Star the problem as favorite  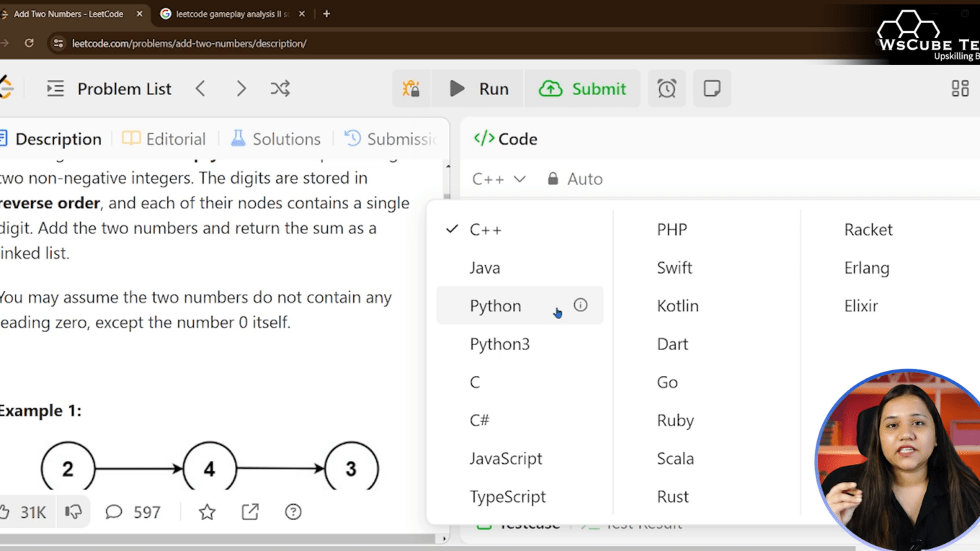(208, 512)
